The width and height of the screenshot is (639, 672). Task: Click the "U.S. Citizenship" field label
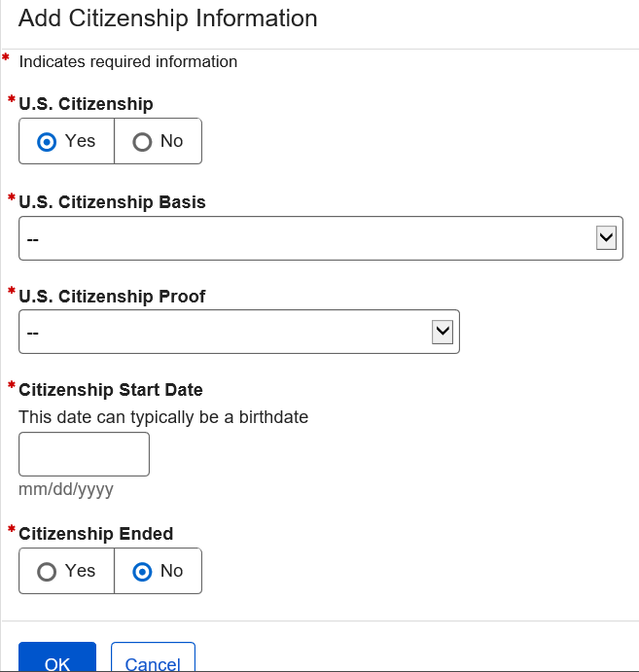click(86, 104)
